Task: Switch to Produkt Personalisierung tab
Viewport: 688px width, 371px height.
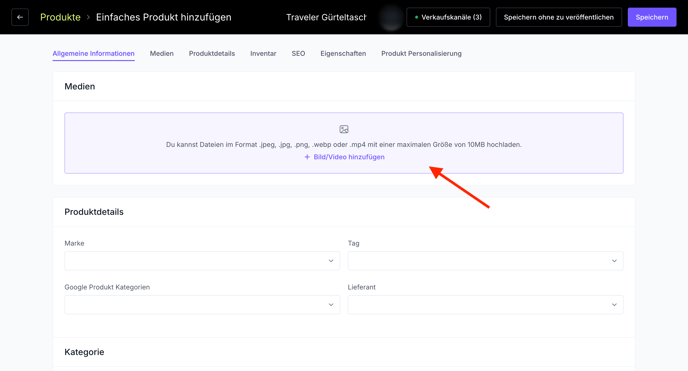Action: pos(421,54)
